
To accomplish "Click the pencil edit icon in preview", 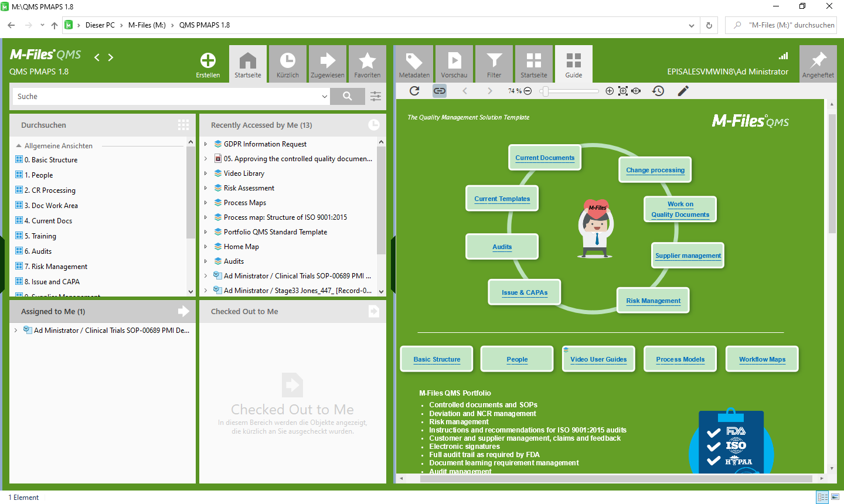I will click(x=683, y=91).
